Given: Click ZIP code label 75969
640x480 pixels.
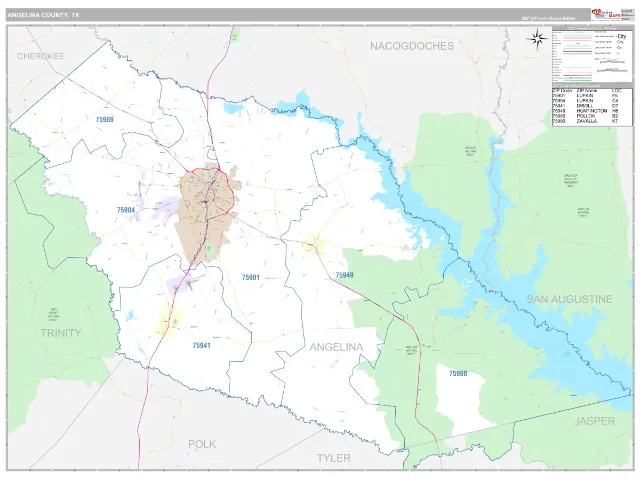Looking at the screenshot, I should tap(104, 120).
